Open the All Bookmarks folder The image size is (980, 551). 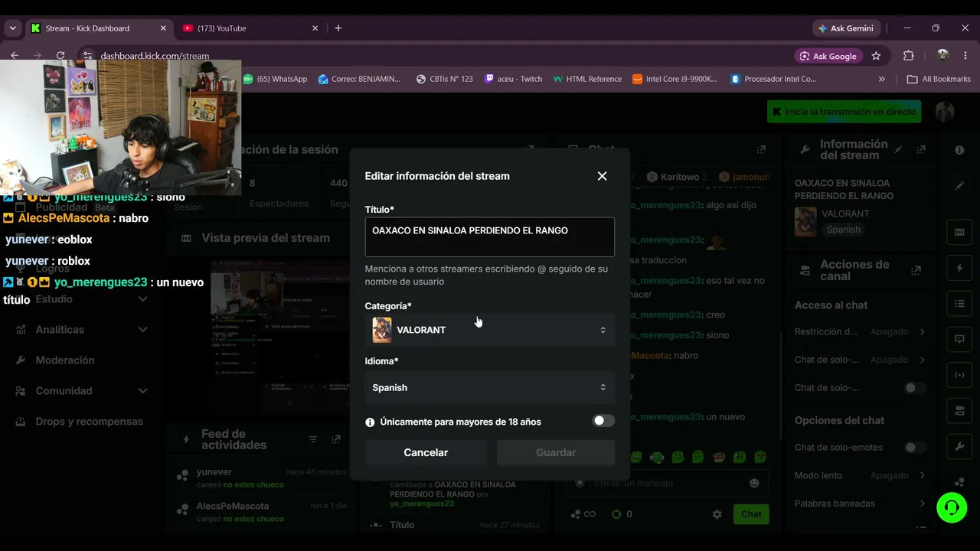click(x=939, y=79)
